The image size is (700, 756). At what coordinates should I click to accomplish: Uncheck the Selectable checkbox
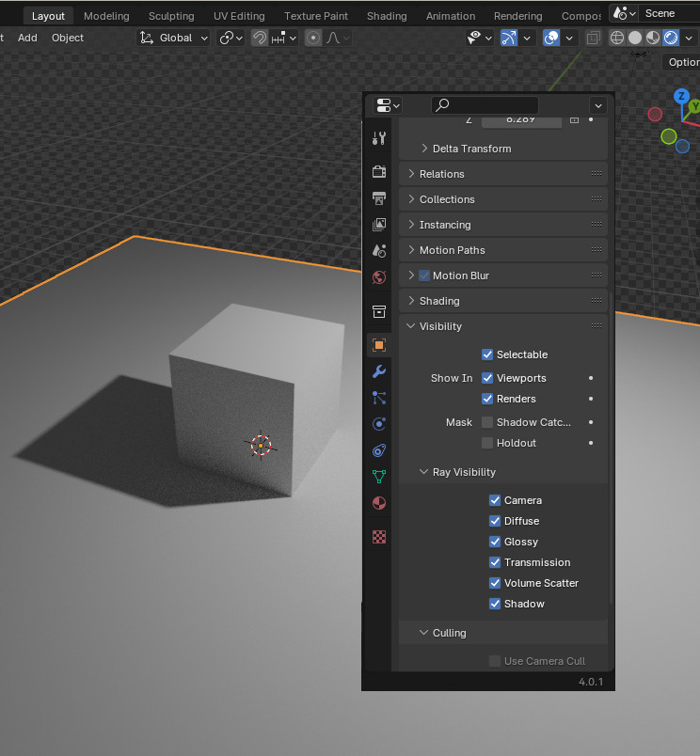pos(487,354)
